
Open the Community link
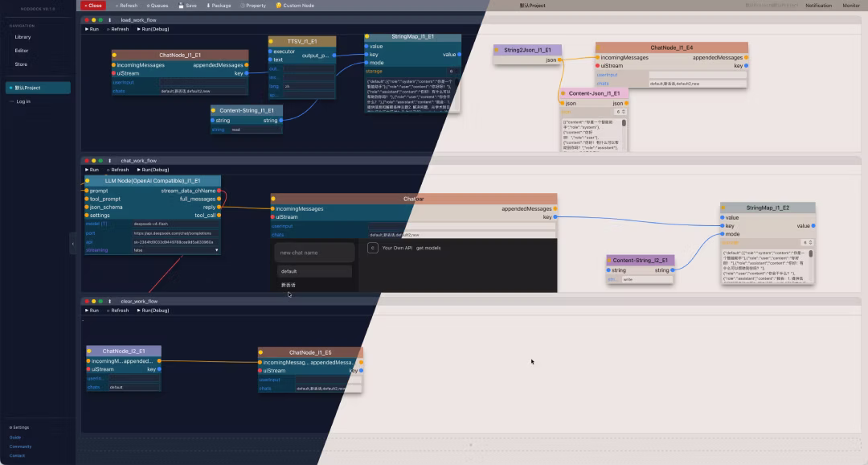point(20,446)
